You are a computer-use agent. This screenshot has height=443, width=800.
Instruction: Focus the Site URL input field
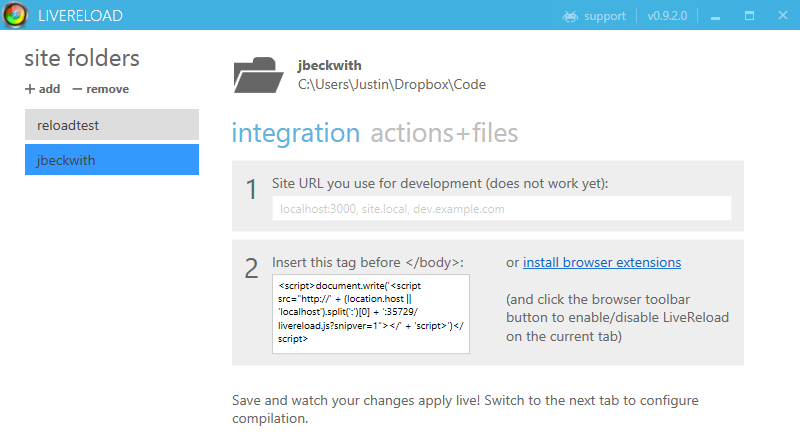tap(502, 209)
